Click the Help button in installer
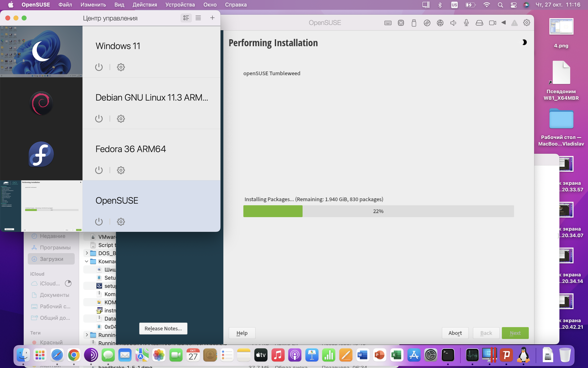 242,333
